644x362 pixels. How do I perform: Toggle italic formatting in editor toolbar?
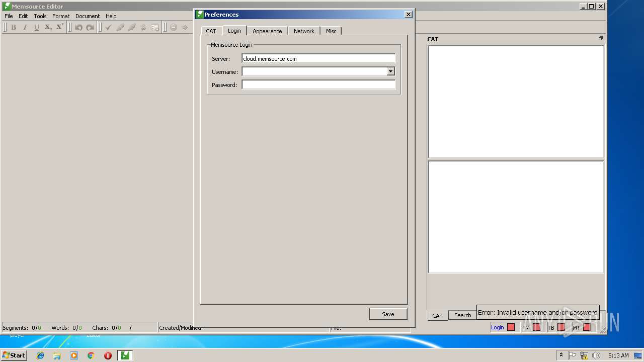pos(25,27)
